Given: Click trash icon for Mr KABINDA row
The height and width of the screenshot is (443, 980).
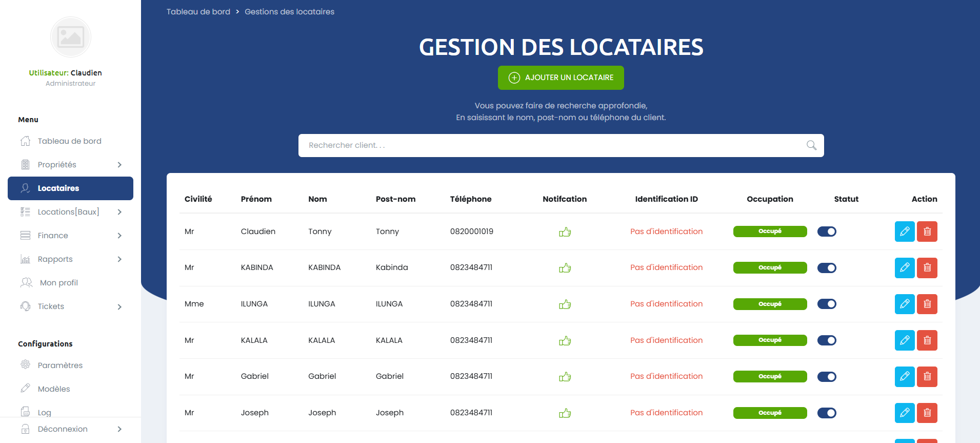Looking at the screenshot, I should [927, 268].
